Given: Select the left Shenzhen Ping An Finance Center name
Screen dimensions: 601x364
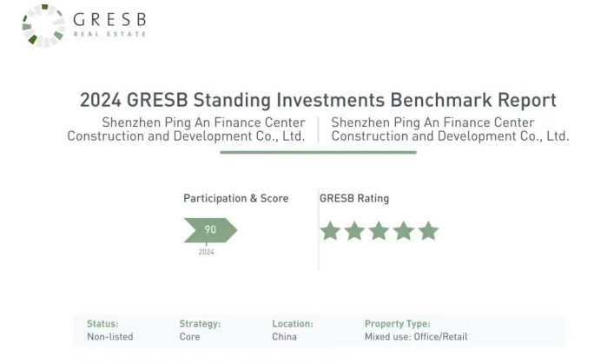Looking at the screenshot, I should tap(186, 129).
